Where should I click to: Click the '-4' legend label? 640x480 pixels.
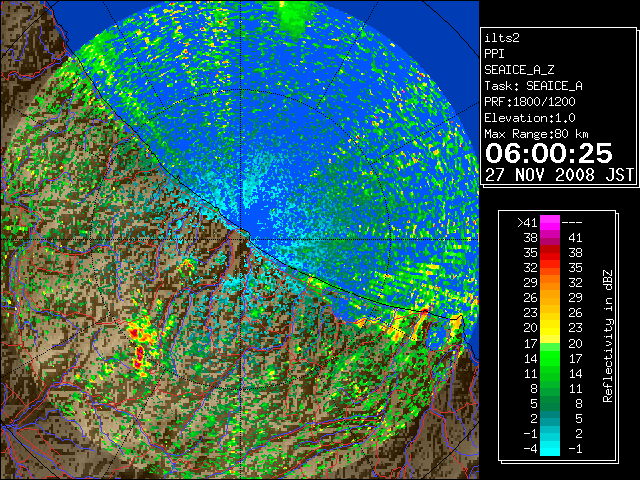pyautogui.click(x=530, y=449)
